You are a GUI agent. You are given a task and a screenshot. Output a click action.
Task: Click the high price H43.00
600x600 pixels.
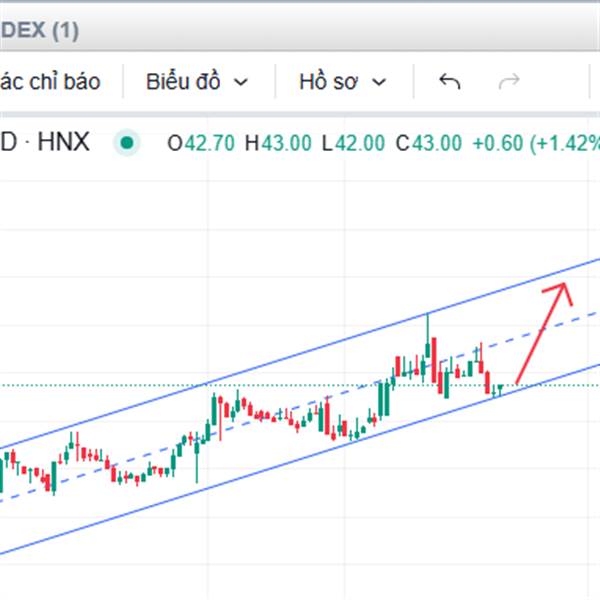278,143
